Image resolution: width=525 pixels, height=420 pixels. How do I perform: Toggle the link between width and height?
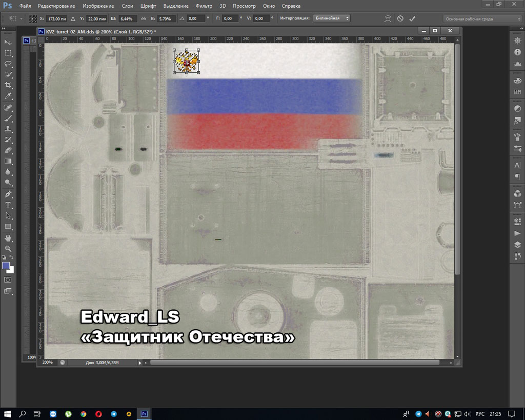pos(144,18)
